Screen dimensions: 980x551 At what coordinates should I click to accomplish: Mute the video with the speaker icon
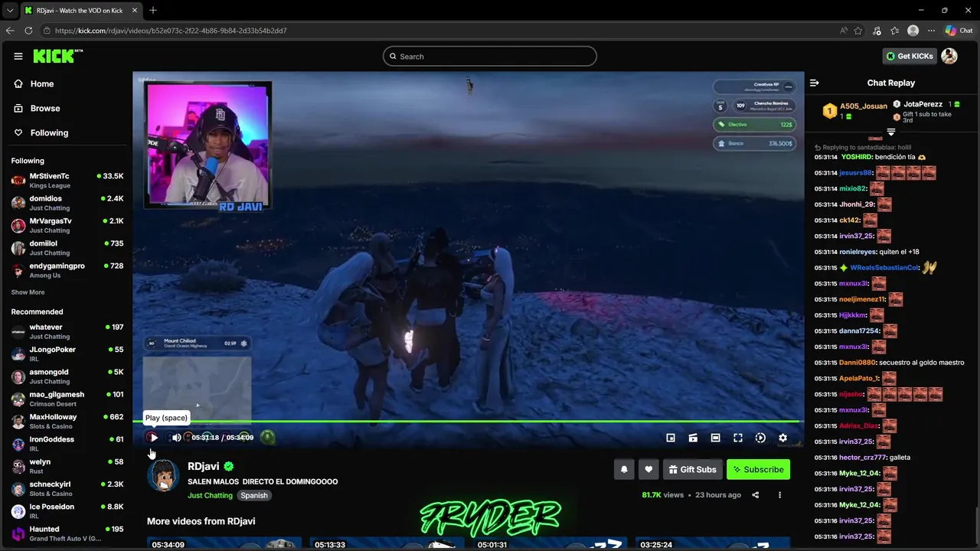point(176,438)
